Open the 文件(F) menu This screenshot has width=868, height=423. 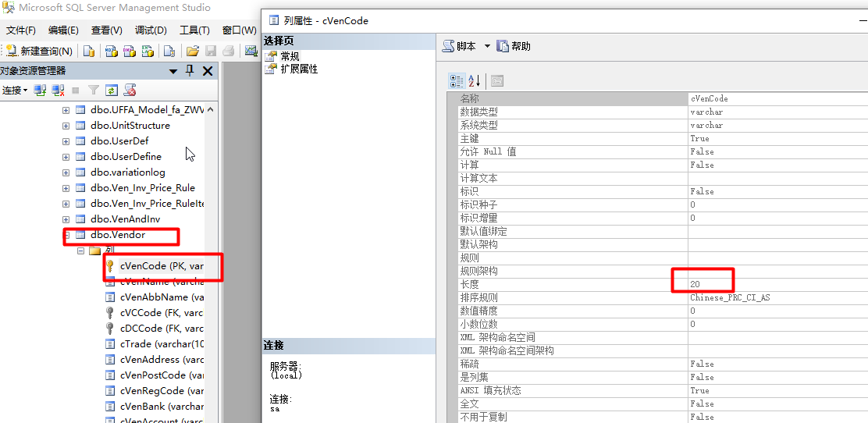tap(20, 30)
